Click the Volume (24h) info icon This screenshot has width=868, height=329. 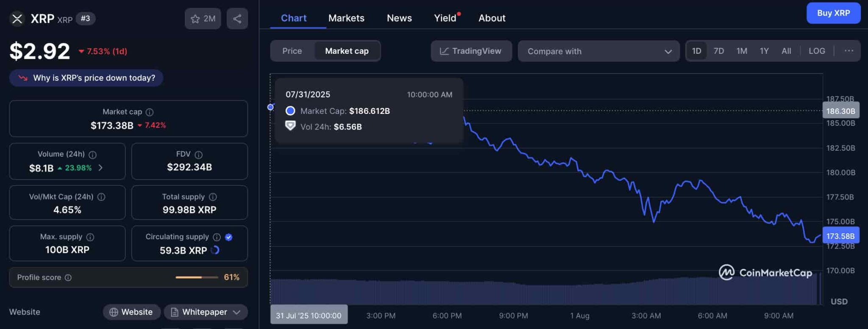(x=92, y=155)
